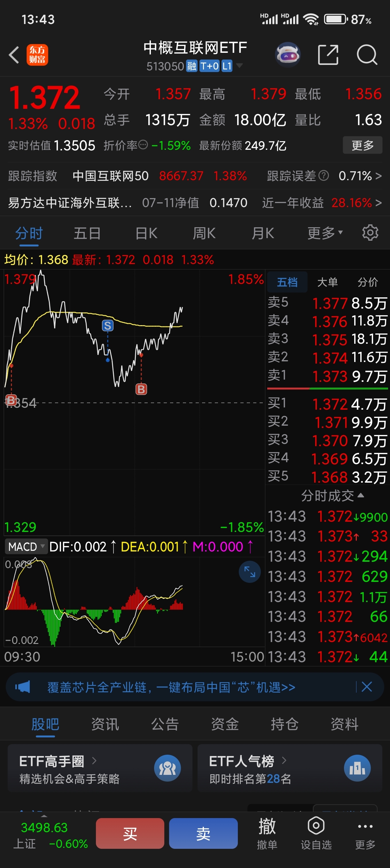Tap the blue 卖 sell button

(x=203, y=833)
